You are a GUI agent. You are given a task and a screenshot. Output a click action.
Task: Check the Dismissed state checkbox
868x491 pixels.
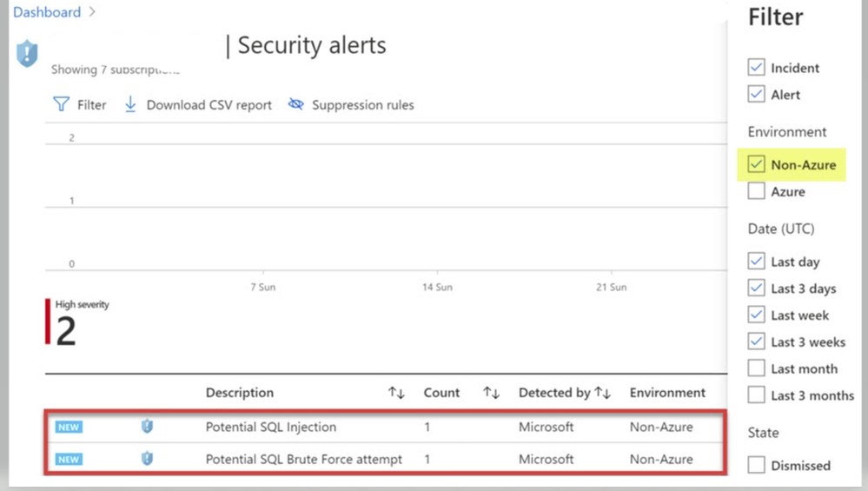(x=756, y=464)
